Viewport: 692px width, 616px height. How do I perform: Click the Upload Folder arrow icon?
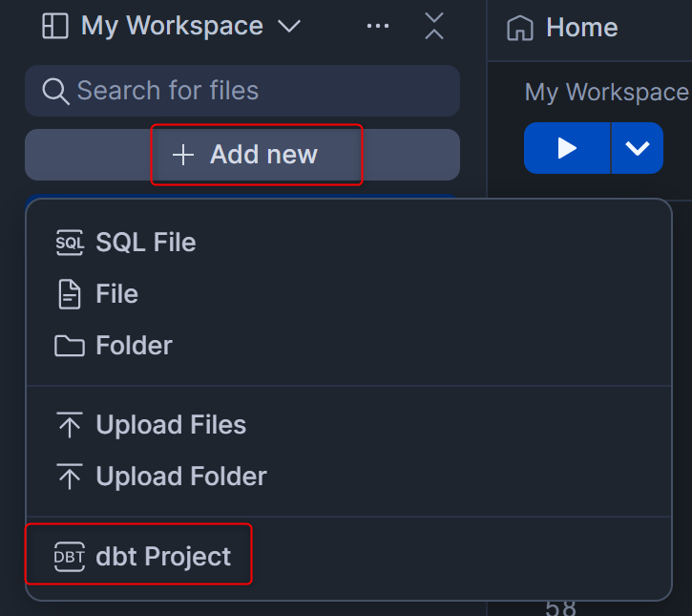click(x=70, y=477)
